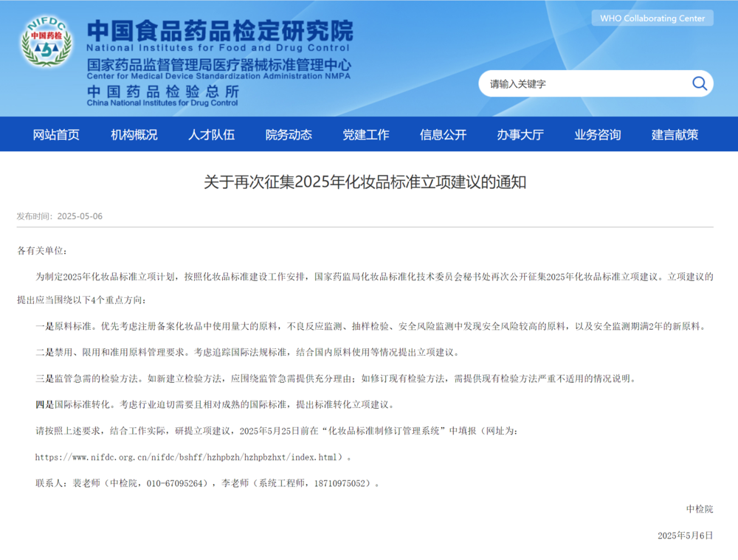Focus the 请输入关键字 search field
This screenshot has height=560, width=738.
pos(583,84)
